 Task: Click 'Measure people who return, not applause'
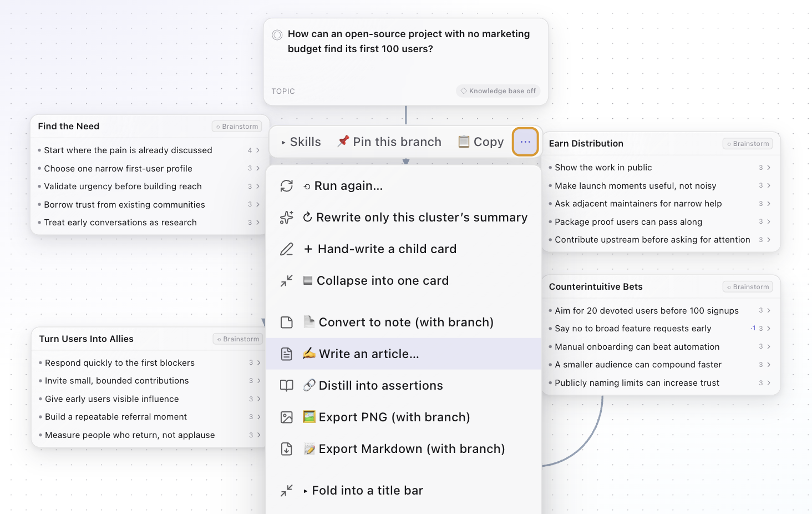tap(130, 435)
